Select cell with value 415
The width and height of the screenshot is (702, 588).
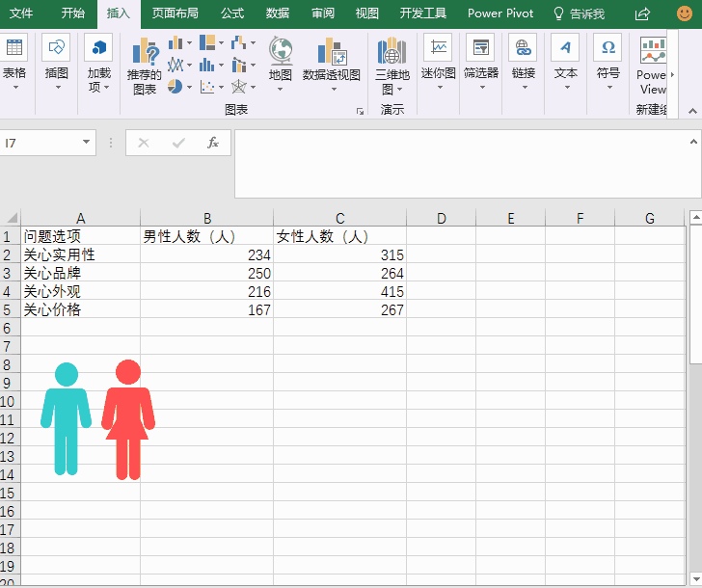(340, 291)
